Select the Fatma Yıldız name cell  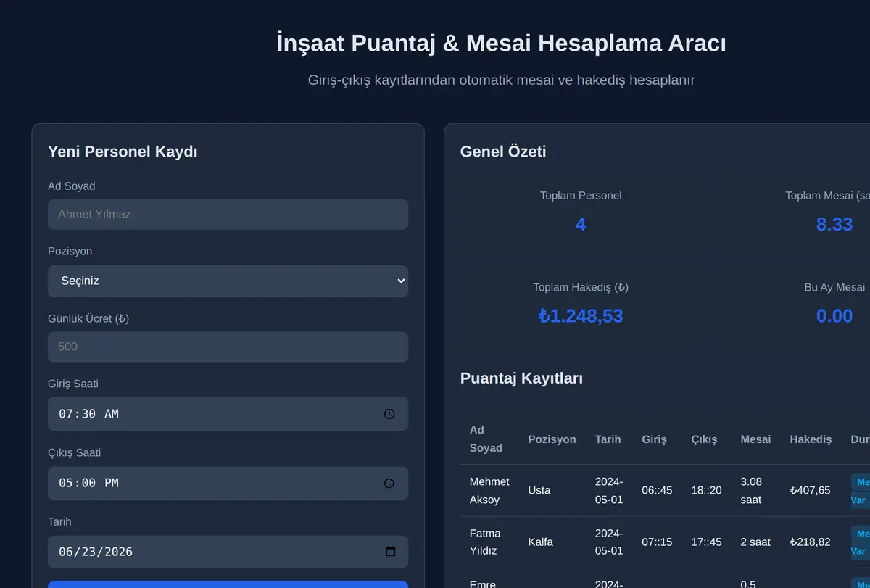(485, 542)
